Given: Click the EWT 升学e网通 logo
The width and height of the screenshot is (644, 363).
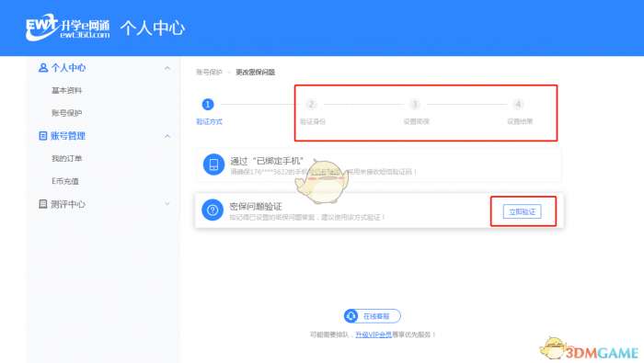Looking at the screenshot, I should coord(68,28).
